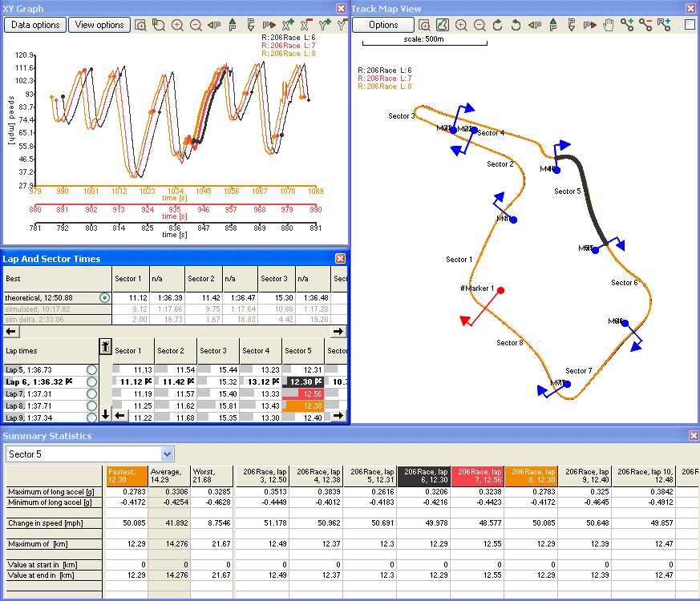The height and width of the screenshot is (601, 700).
Task: Open Data options in XY Graph
Action: click(35, 25)
